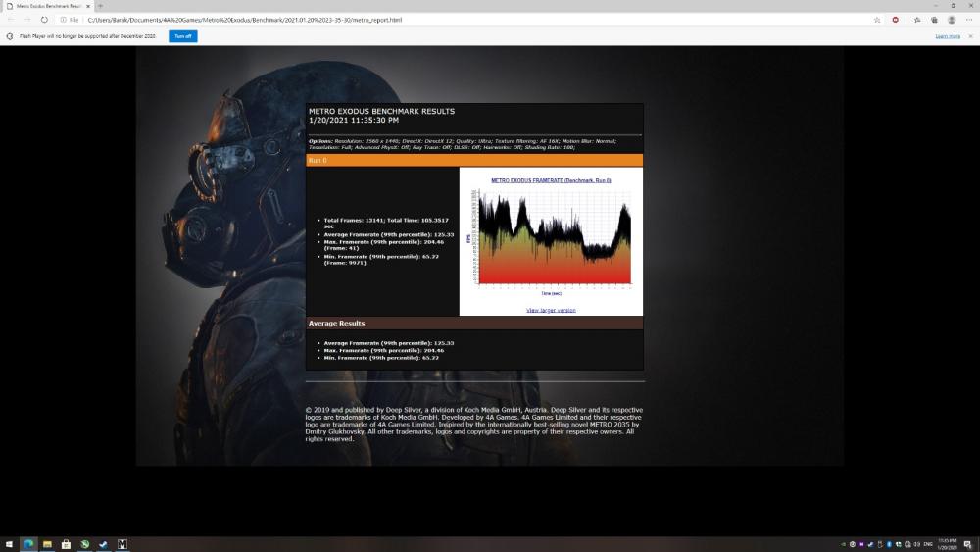Open the Windows Start menu
Screen dimensions: 980x552
click(x=10, y=544)
